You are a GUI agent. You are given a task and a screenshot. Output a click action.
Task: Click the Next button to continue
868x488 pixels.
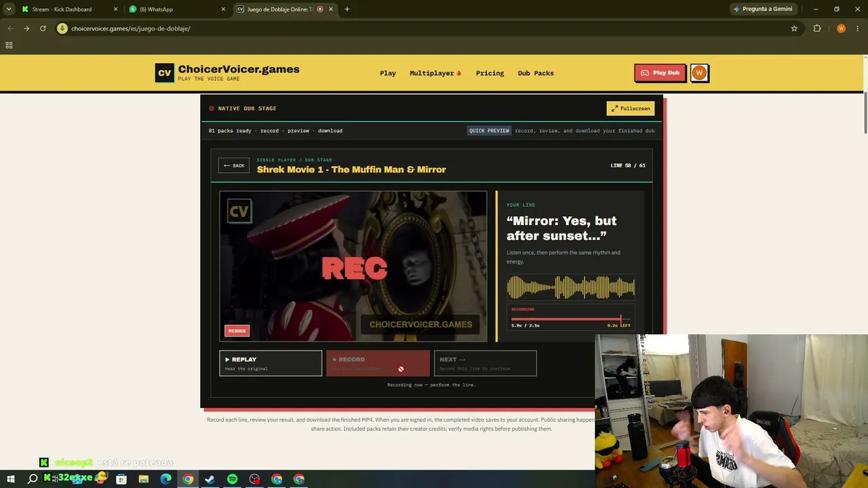(486, 363)
